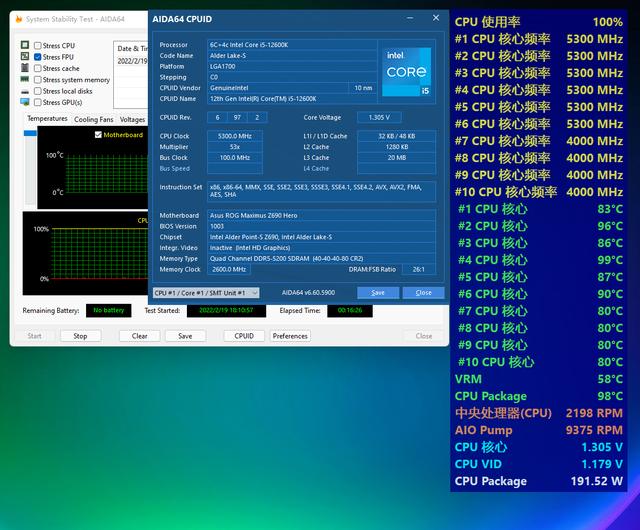This screenshot has width=640, height=530.
Task: Click the grayed Start button
Action: pyautogui.click(x=35, y=336)
